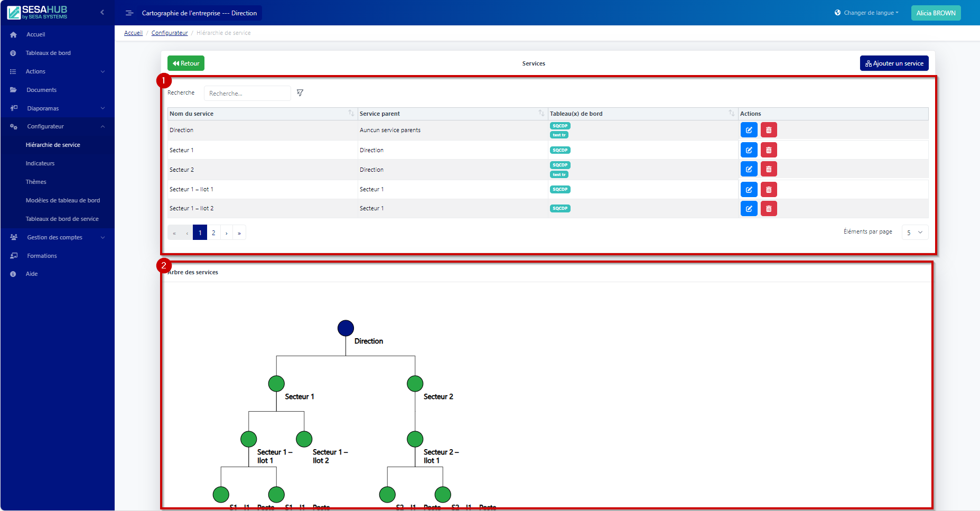Expand the Actions sidebar menu
The width and height of the screenshot is (980, 511).
coord(57,71)
